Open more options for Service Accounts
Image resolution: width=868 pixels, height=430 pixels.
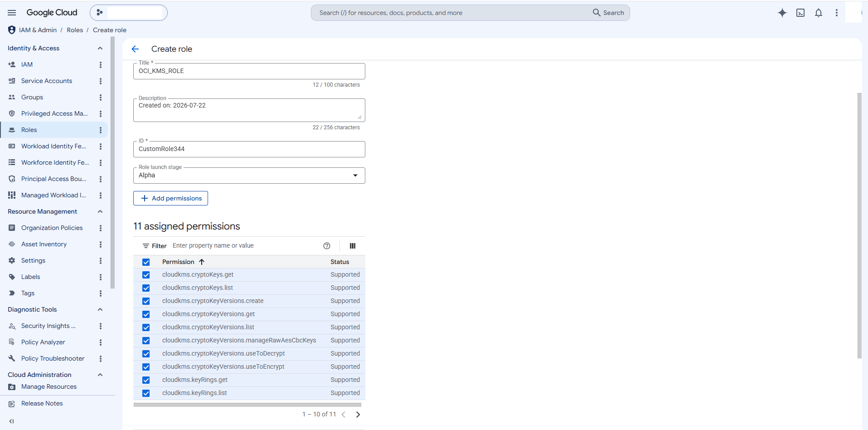101,81
